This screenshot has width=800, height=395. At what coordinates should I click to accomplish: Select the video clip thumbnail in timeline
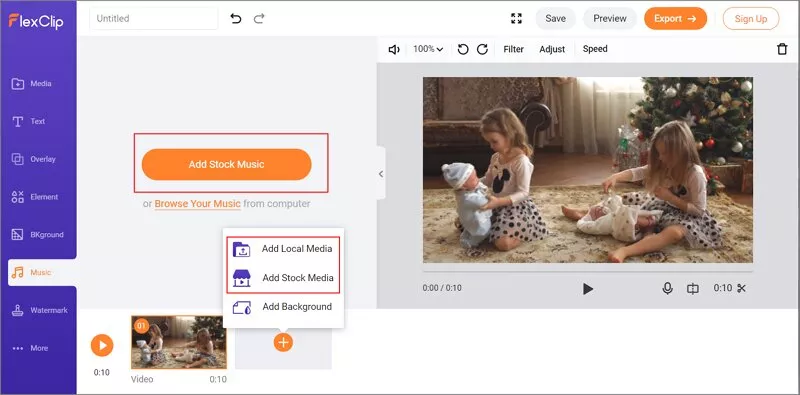(179, 342)
